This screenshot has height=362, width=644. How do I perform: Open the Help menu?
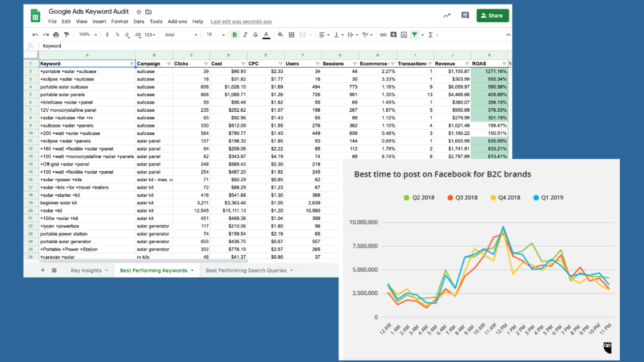[198, 21]
